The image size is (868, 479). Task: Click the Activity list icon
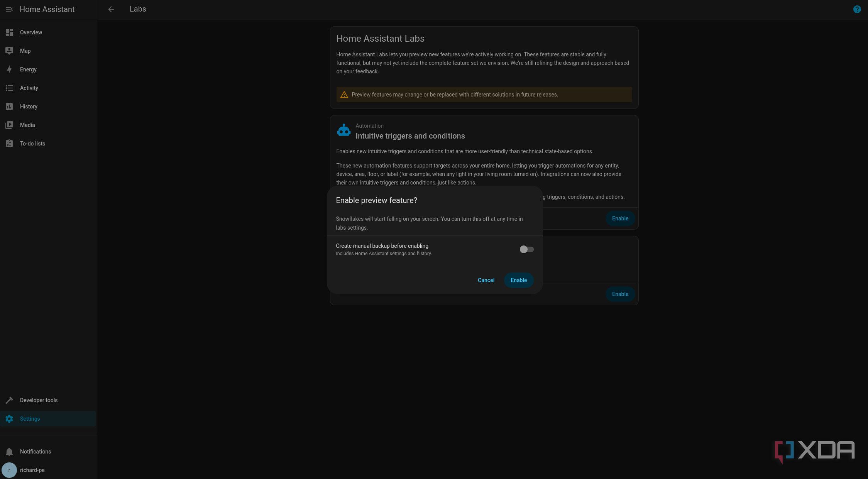pos(9,88)
